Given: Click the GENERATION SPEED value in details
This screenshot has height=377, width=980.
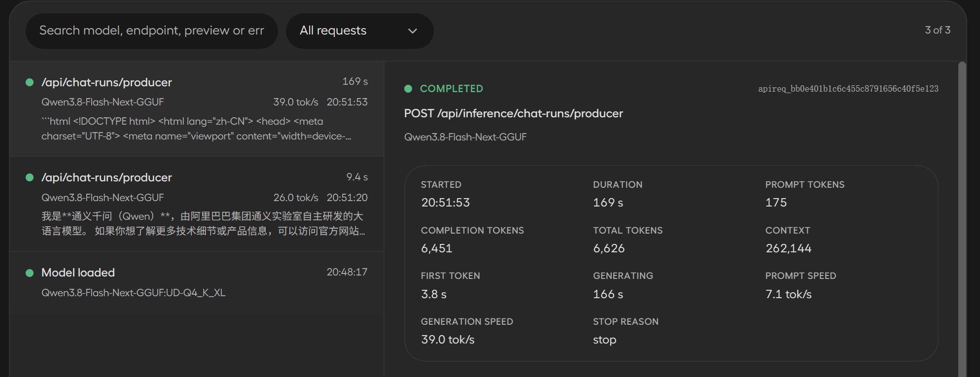Looking at the screenshot, I should (x=448, y=340).
